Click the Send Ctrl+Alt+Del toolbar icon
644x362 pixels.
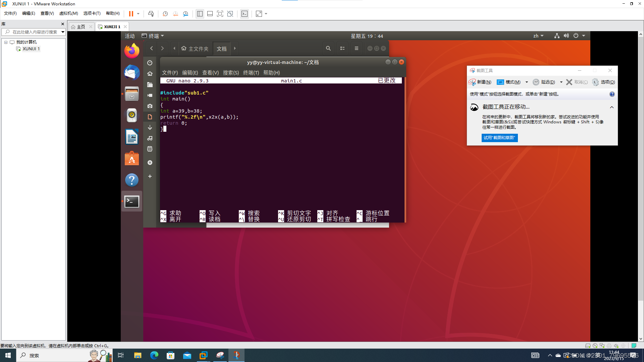(x=151, y=14)
